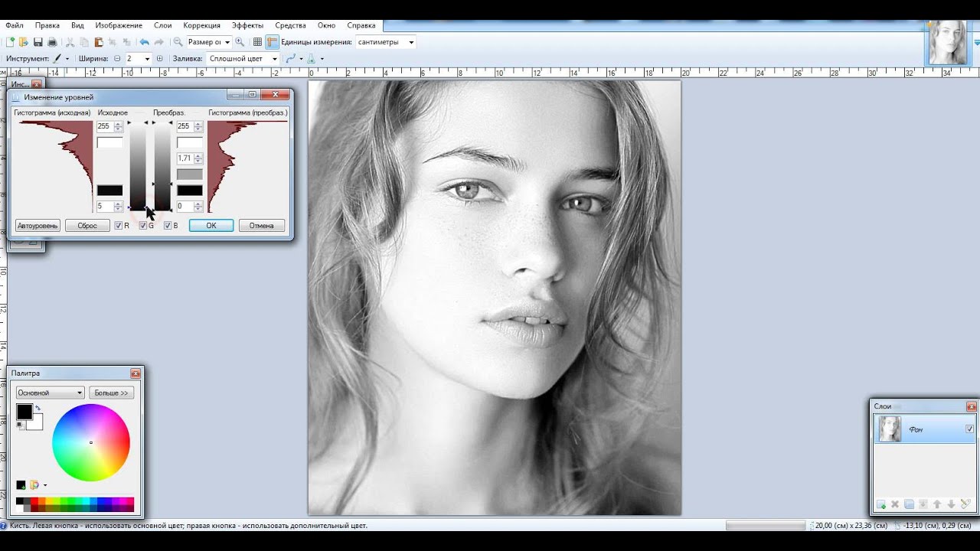
Task: Click the brush tool icon next to Инструмент
Action: point(57,58)
